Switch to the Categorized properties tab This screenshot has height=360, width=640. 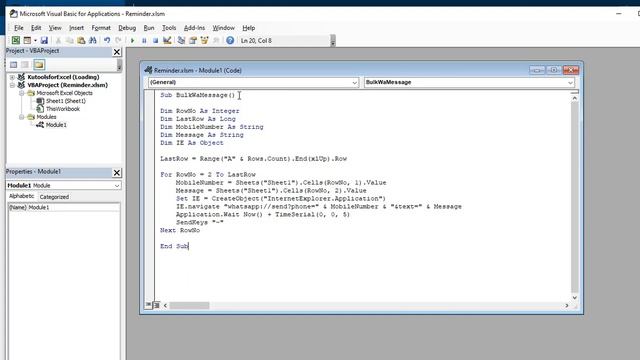[54, 197]
